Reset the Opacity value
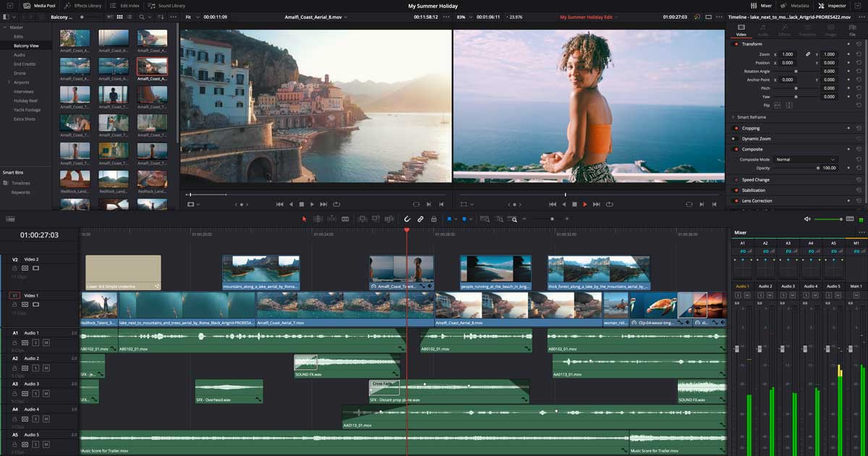The height and width of the screenshot is (456, 868). pos(859,168)
